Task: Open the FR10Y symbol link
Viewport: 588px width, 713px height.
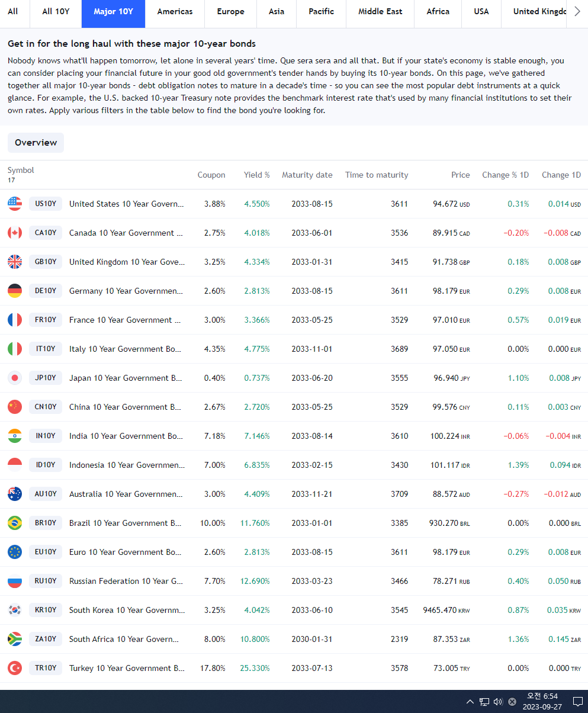Action: click(46, 320)
